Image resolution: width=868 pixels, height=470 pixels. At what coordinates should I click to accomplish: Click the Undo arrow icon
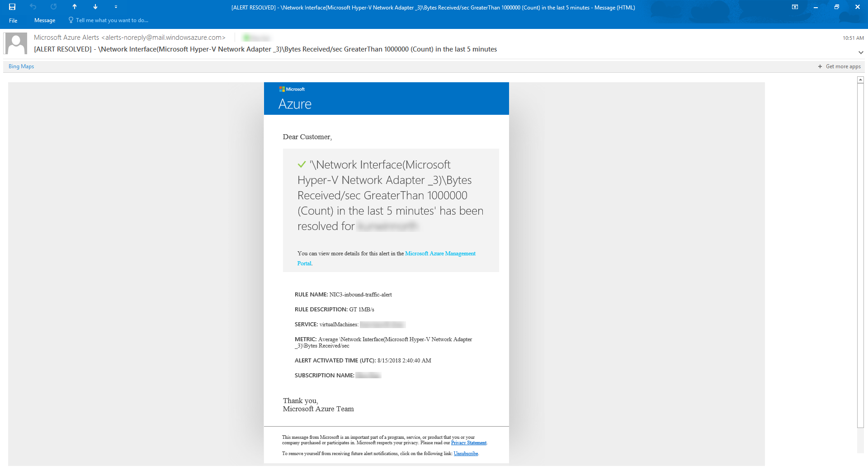(x=33, y=7)
